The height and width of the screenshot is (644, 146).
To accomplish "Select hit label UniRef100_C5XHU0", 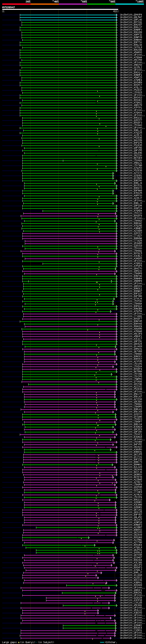I will (131, 160).
